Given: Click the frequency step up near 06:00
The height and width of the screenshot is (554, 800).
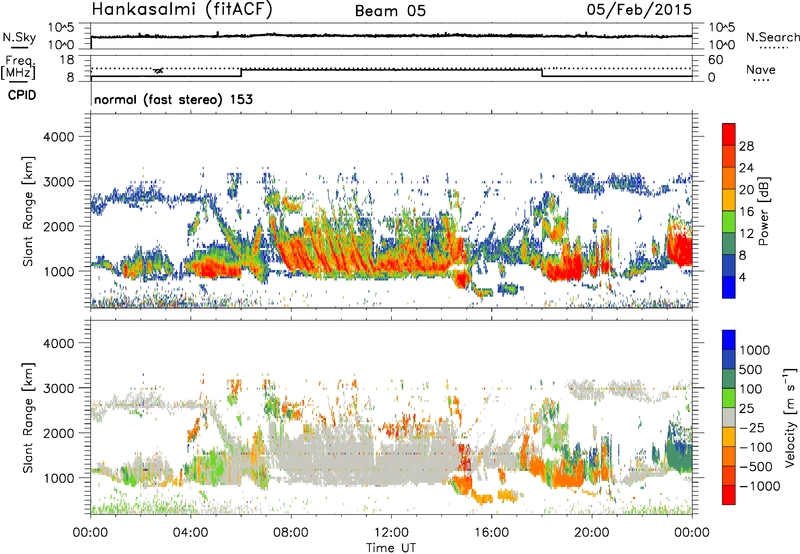Looking at the screenshot, I should 241,73.
